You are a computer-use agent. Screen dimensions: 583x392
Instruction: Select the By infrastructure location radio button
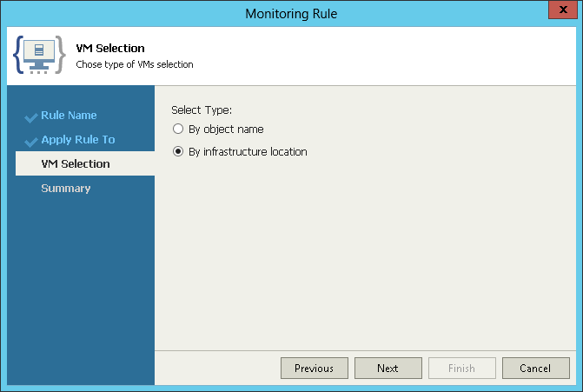point(178,152)
